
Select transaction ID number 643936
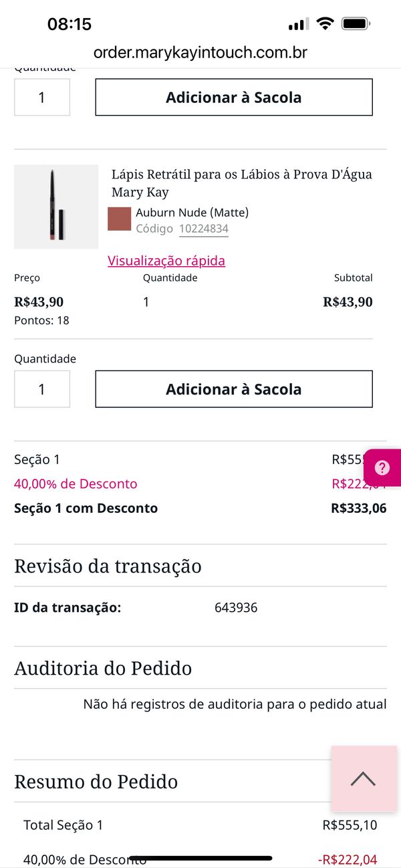tap(236, 608)
